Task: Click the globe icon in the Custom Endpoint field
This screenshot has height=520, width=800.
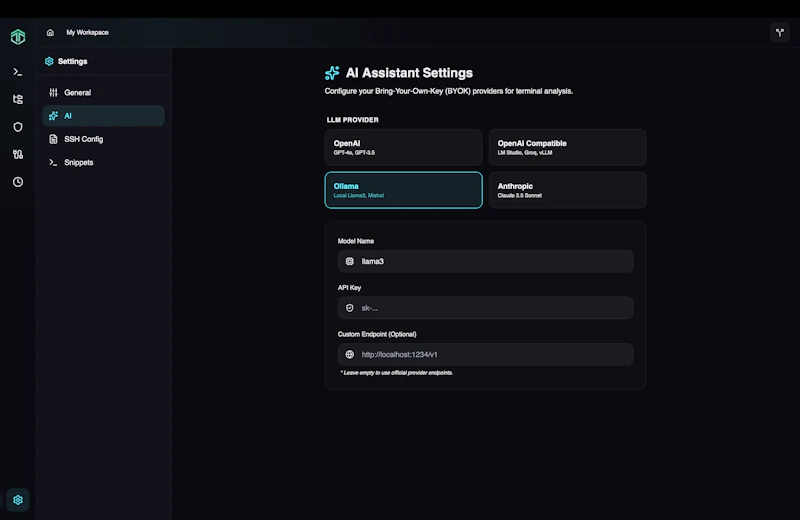Action: (x=349, y=354)
